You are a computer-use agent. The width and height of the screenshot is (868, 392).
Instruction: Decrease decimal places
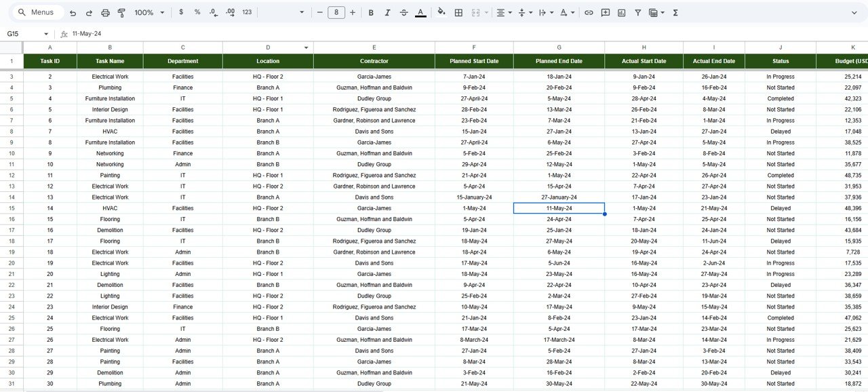click(x=212, y=12)
